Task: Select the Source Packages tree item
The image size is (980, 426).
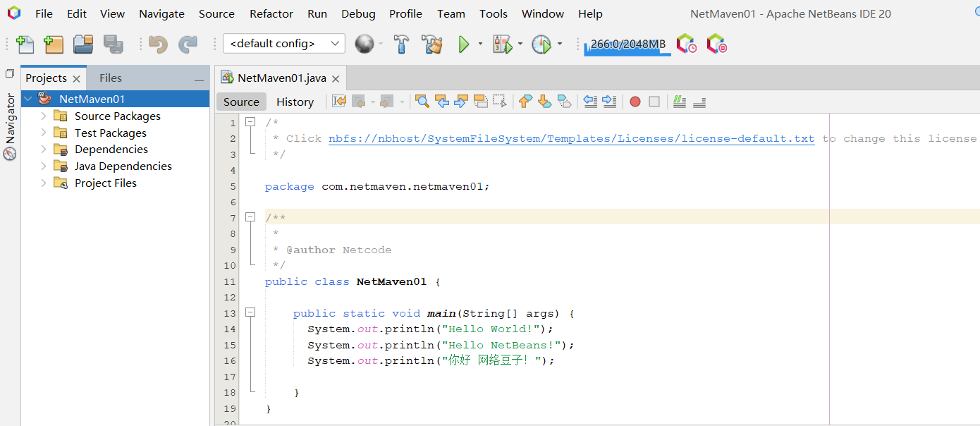Action: point(117,116)
